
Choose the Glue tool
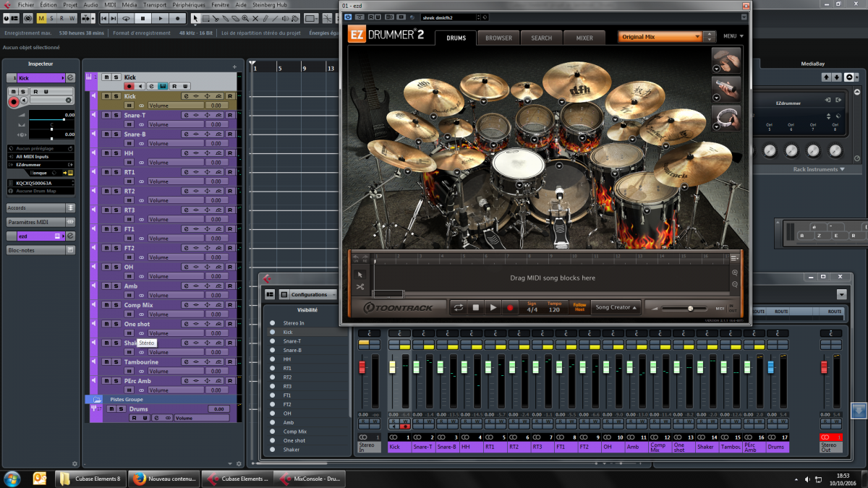[226, 18]
